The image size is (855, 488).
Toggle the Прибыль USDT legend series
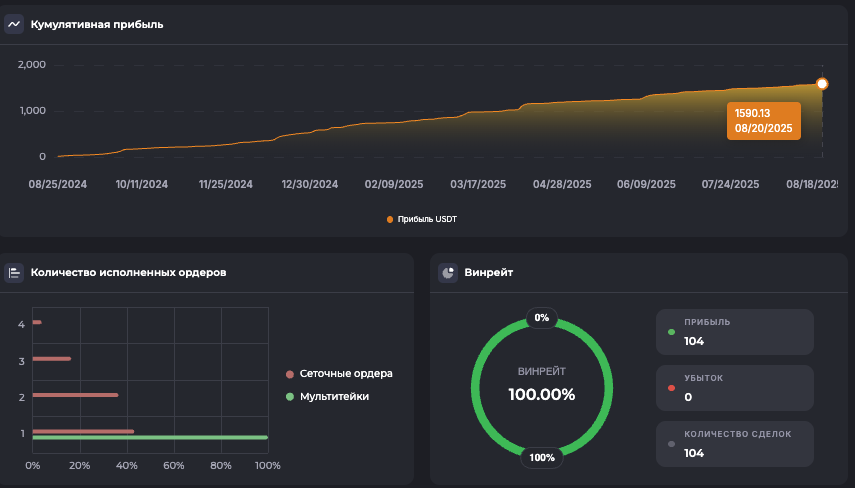421,219
